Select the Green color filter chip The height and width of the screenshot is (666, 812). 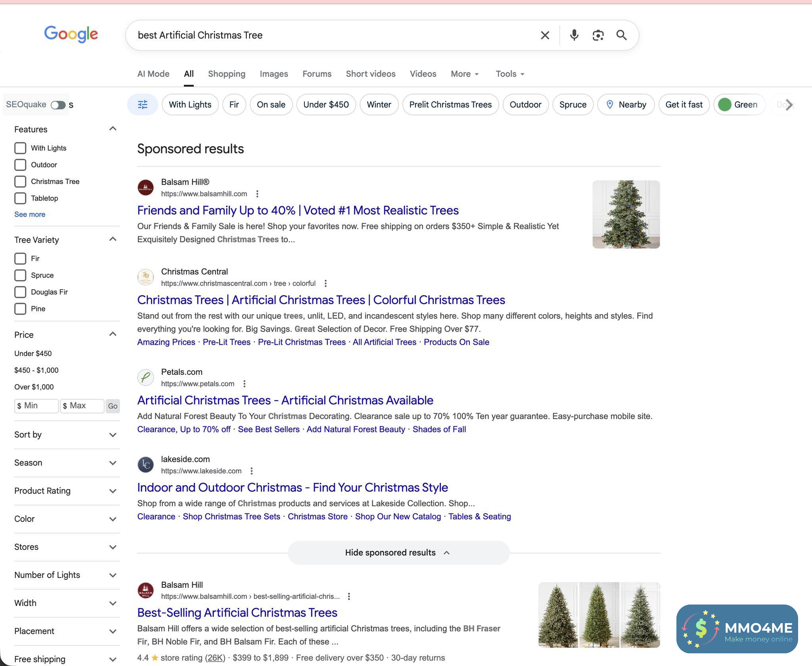pyautogui.click(x=739, y=105)
